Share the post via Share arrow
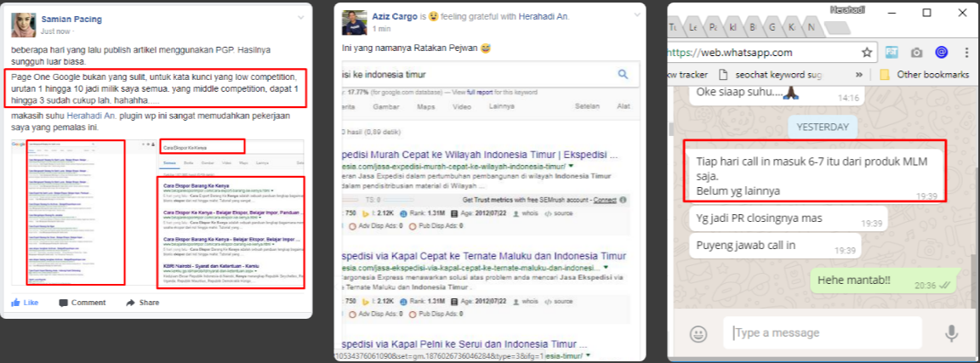 coord(131,303)
